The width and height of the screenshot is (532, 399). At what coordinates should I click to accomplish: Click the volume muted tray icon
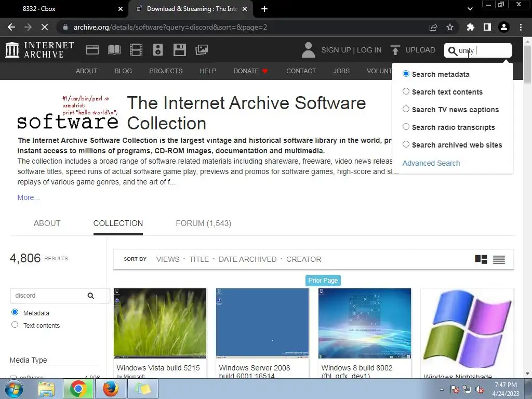click(x=480, y=390)
